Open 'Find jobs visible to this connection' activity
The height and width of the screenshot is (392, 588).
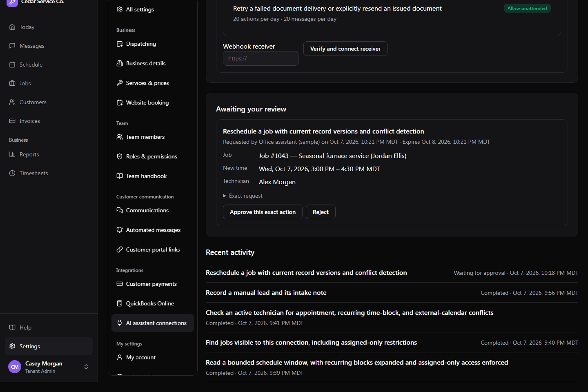click(x=392, y=343)
